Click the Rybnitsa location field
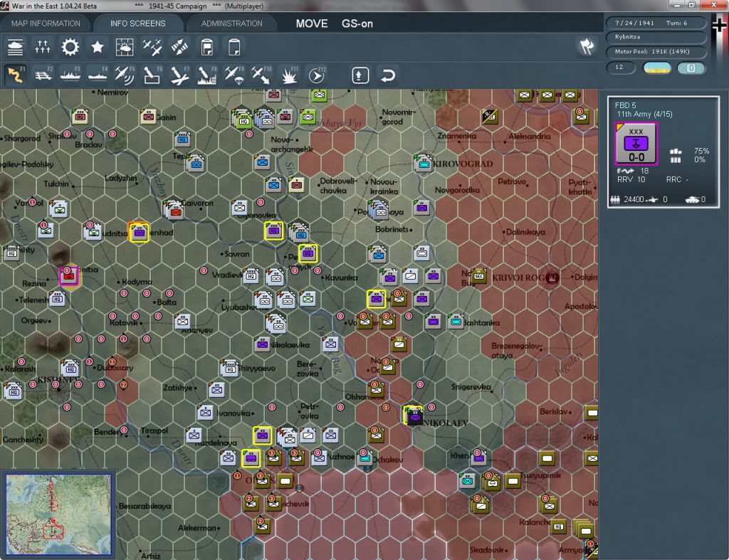 (656, 37)
